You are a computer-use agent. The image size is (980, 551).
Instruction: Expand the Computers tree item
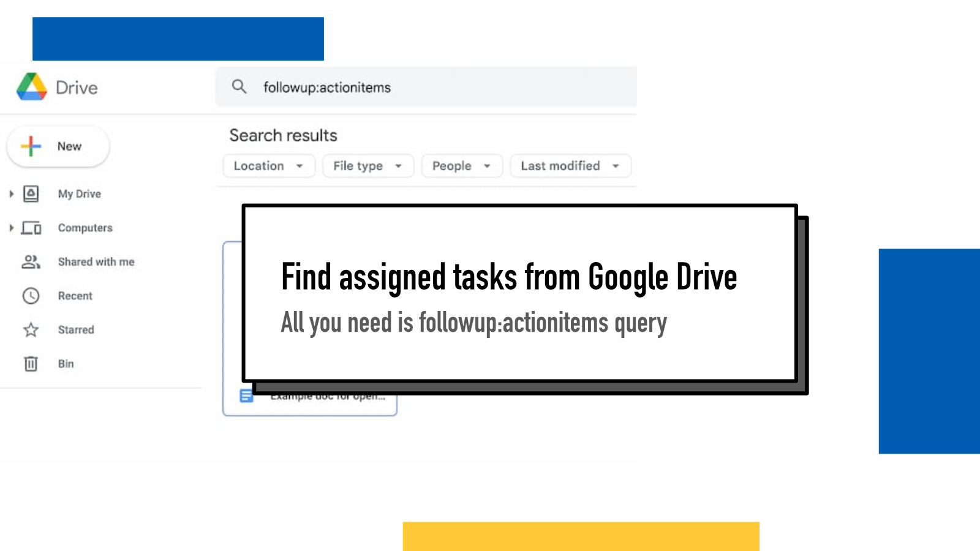[x=10, y=228]
